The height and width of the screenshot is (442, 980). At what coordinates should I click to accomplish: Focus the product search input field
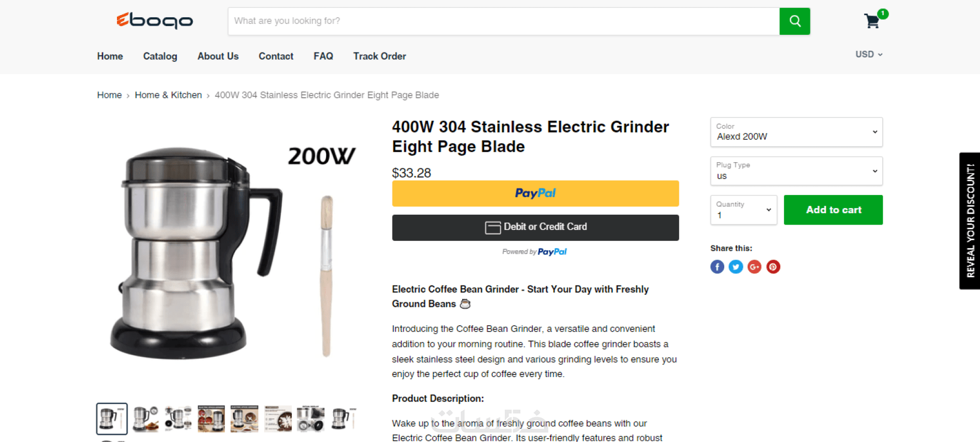tap(503, 21)
